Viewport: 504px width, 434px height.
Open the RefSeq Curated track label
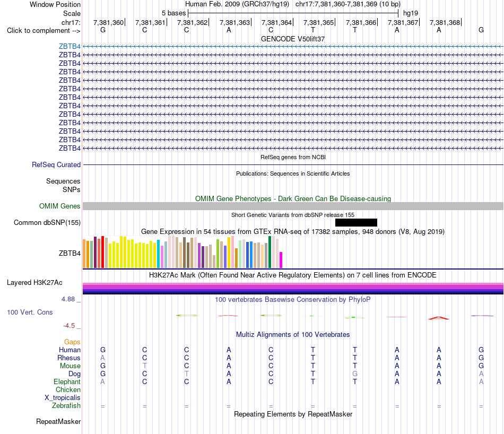point(56,164)
